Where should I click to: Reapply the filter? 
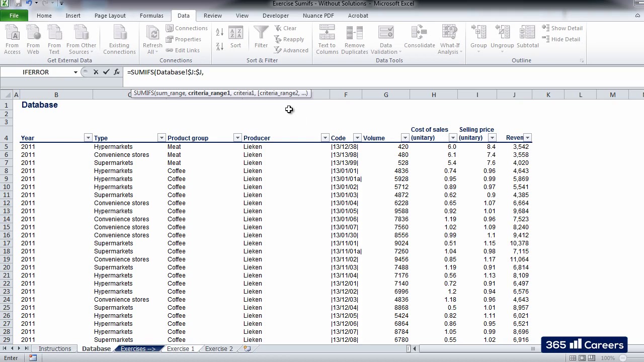coord(289,39)
